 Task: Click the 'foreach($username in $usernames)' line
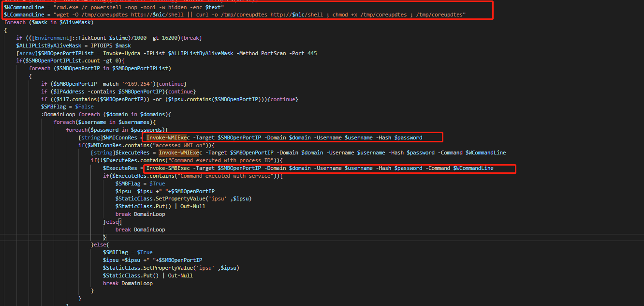point(104,122)
